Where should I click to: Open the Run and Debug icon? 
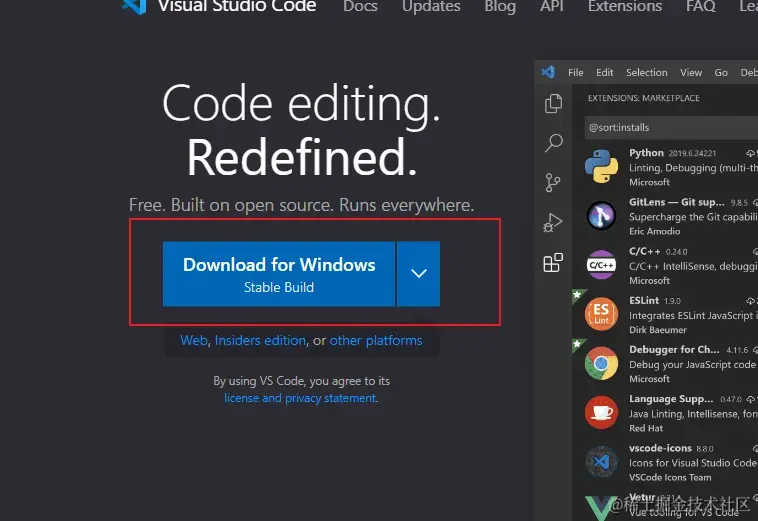click(553, 223)
